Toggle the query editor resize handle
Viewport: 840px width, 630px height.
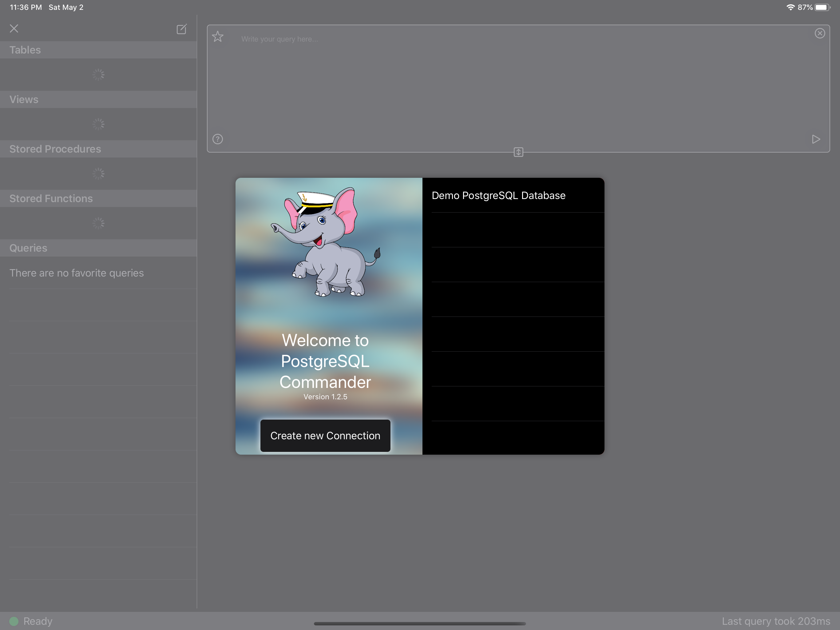518,152
